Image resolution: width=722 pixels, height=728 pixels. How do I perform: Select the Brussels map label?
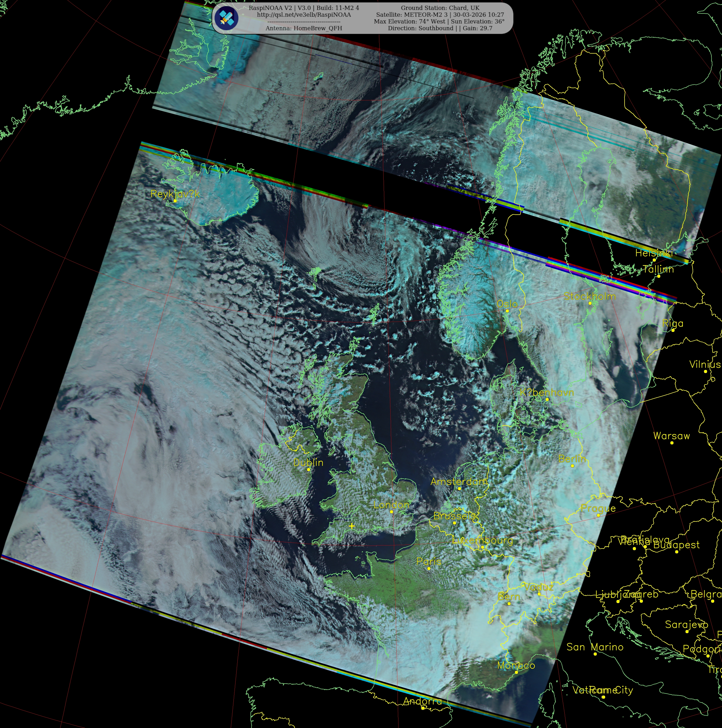point(454,516)
